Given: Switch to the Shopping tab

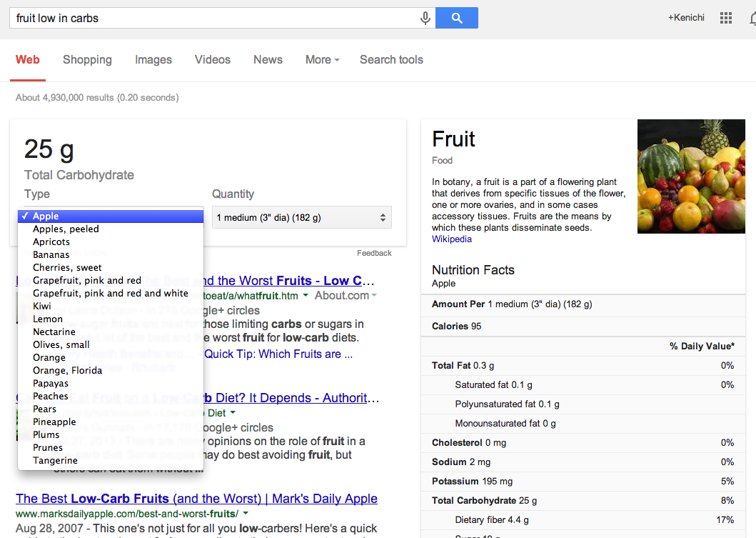Looking at the screenshot, I should [87, 60].
